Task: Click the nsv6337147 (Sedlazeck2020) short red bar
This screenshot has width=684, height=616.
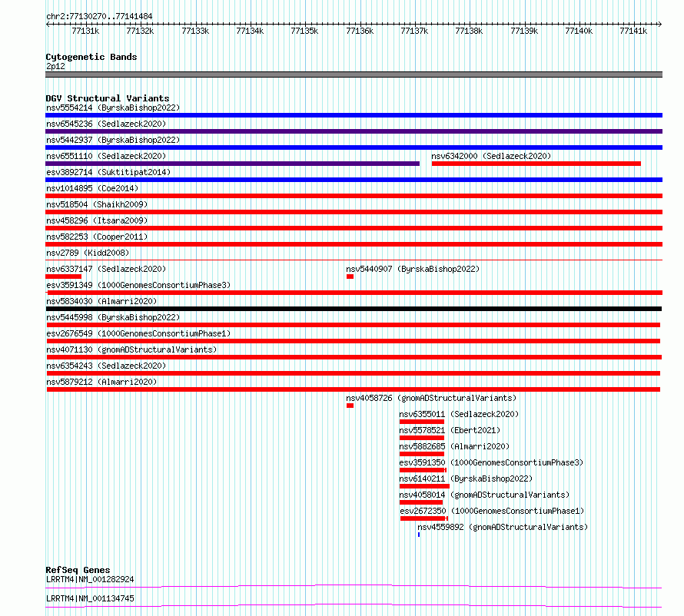Action: click(63, 277)
